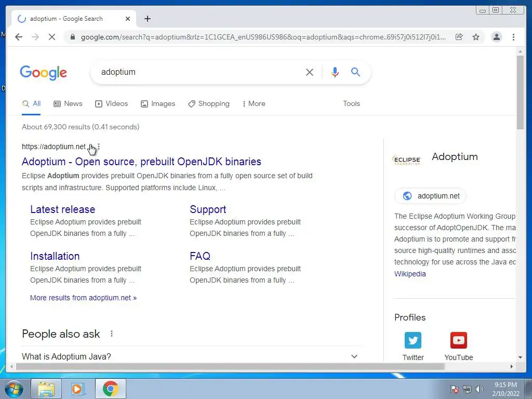Screen dimensions: 532x399
Task: Click the https://adoptium.net result URL
Action: 54,147
